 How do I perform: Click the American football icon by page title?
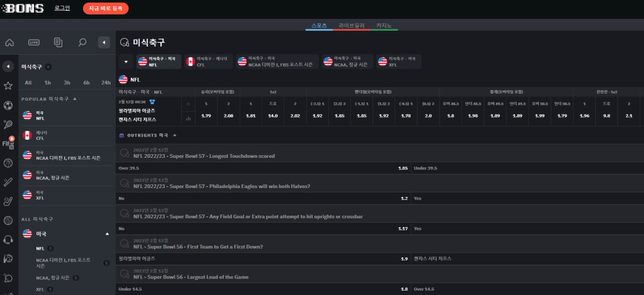[x=125, y=42]
